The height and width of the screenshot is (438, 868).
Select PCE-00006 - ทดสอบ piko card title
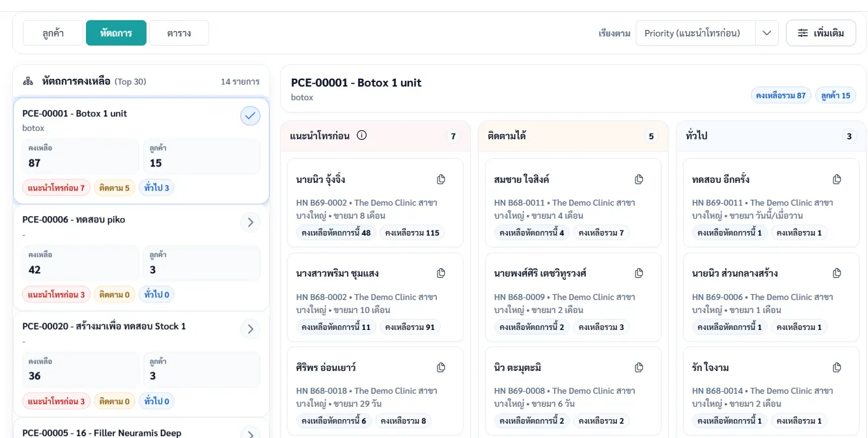click(x=74, y=220)
